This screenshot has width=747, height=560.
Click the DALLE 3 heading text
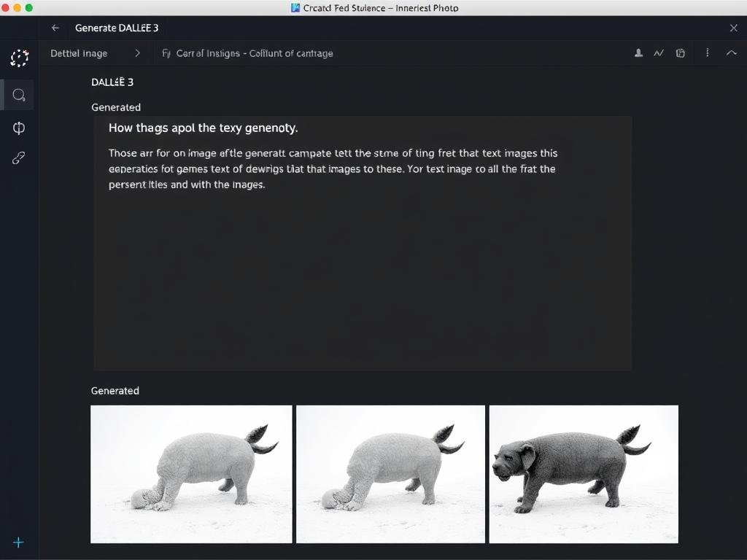coord(112,82)
